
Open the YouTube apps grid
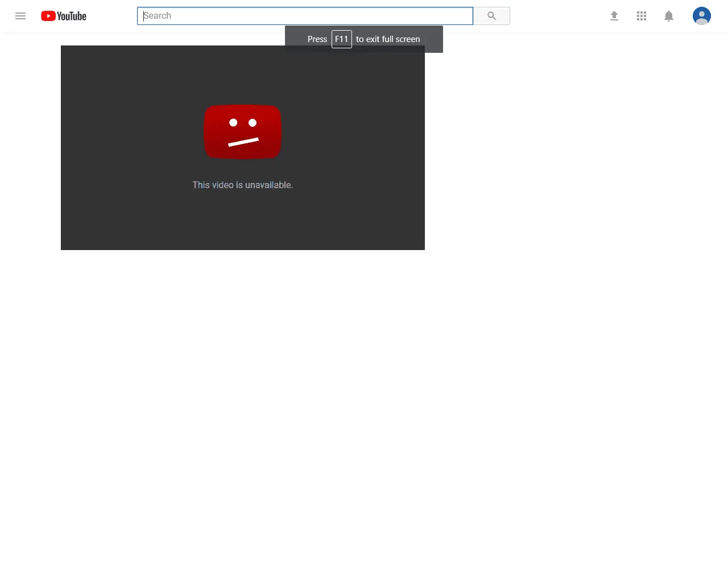642,16
